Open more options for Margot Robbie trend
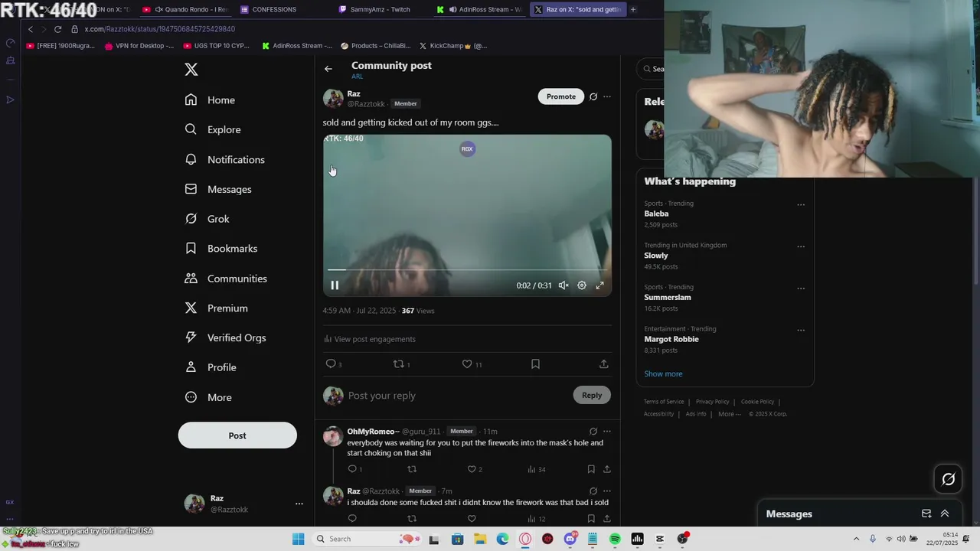 801,331
